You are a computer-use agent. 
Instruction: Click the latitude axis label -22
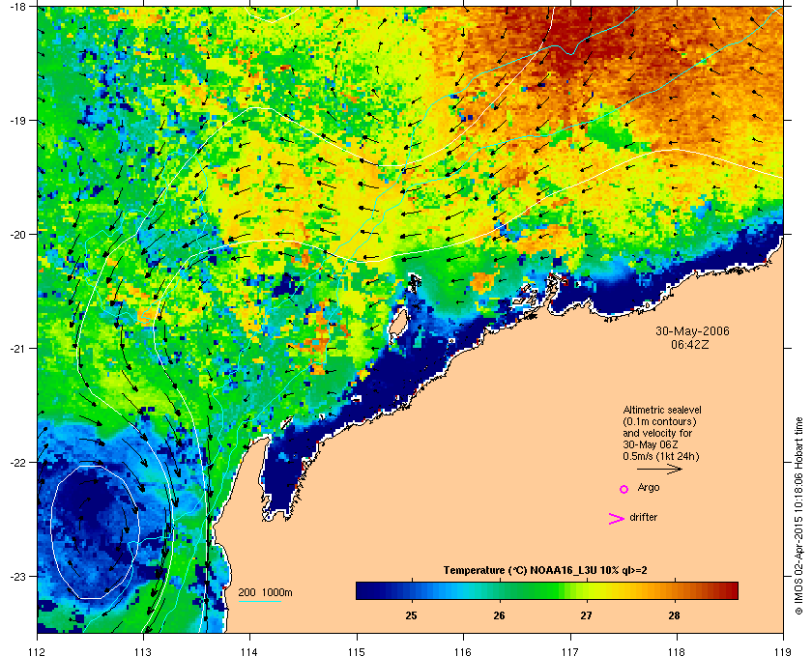pos(17,463)
